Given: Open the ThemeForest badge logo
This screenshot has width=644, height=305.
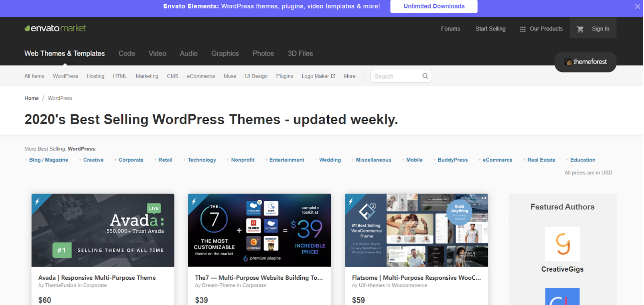Looking at the screenshot, I should [x=585, y=62].
